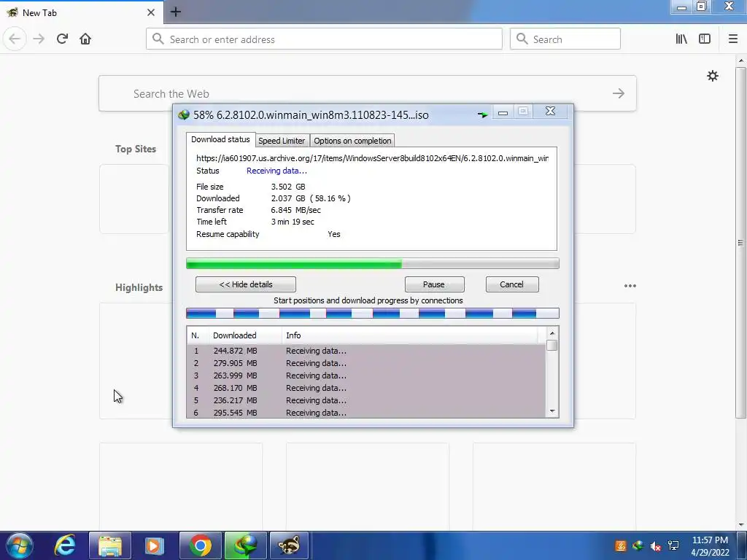Go to the browser home page
This screenshot has height=560, width=747.
pos(85,39)
